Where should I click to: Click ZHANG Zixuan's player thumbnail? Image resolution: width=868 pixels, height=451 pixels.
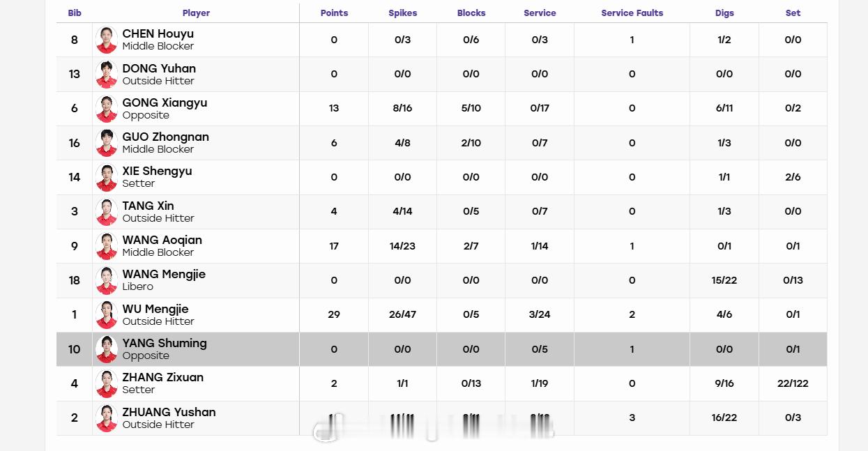pos(107,383)
